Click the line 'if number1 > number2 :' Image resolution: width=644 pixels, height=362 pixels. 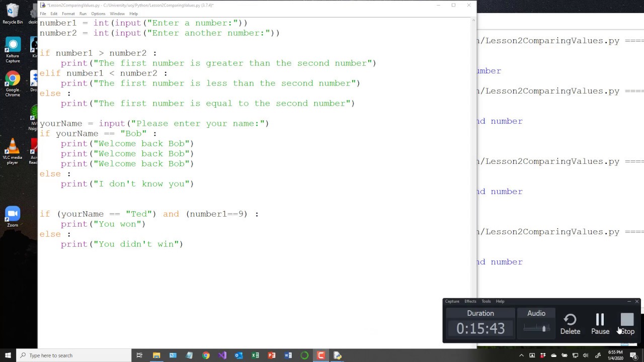[x=98, y=53]
